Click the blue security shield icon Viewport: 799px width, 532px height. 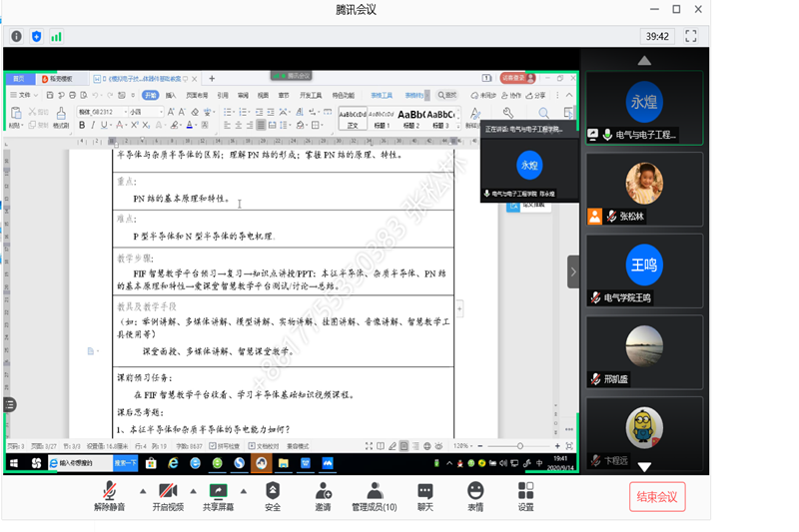tap(36, 36)
